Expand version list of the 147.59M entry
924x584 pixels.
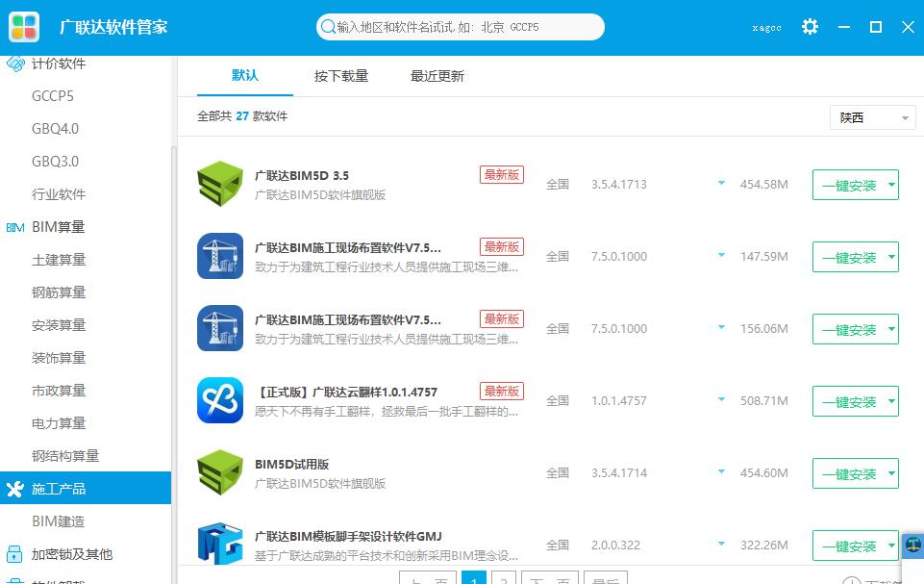pyautogui.click(x=721, y=255)
